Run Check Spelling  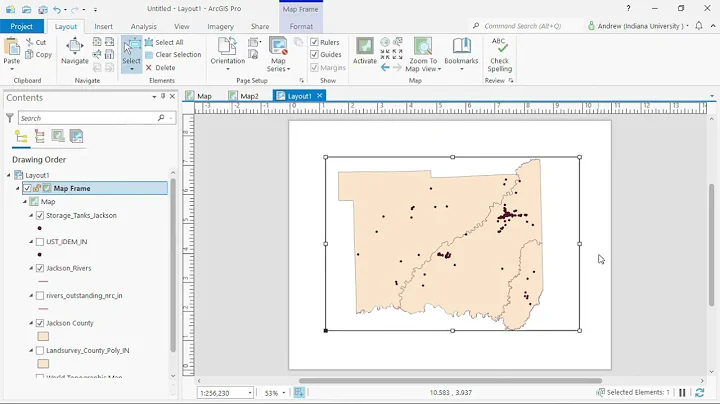click(x=499, y=54)
